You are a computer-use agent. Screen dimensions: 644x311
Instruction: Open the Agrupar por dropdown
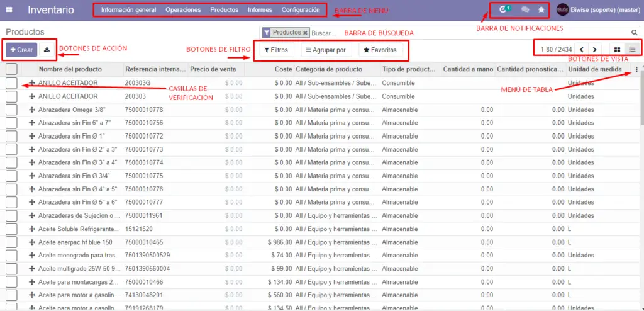(326, 50)
